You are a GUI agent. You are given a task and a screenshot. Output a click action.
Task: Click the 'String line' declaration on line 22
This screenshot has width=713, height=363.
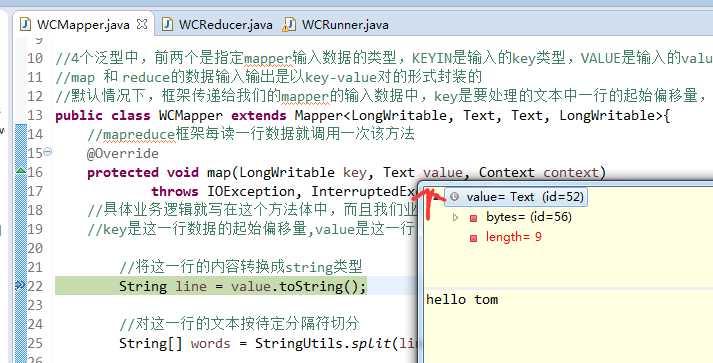[x=163, y=286]
